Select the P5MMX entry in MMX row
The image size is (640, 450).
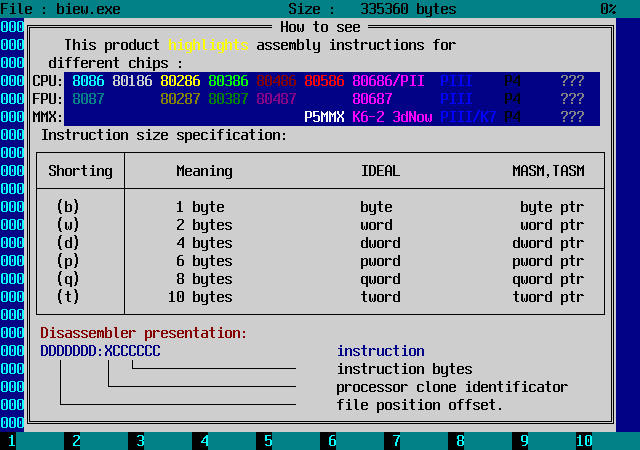(324, 117)
